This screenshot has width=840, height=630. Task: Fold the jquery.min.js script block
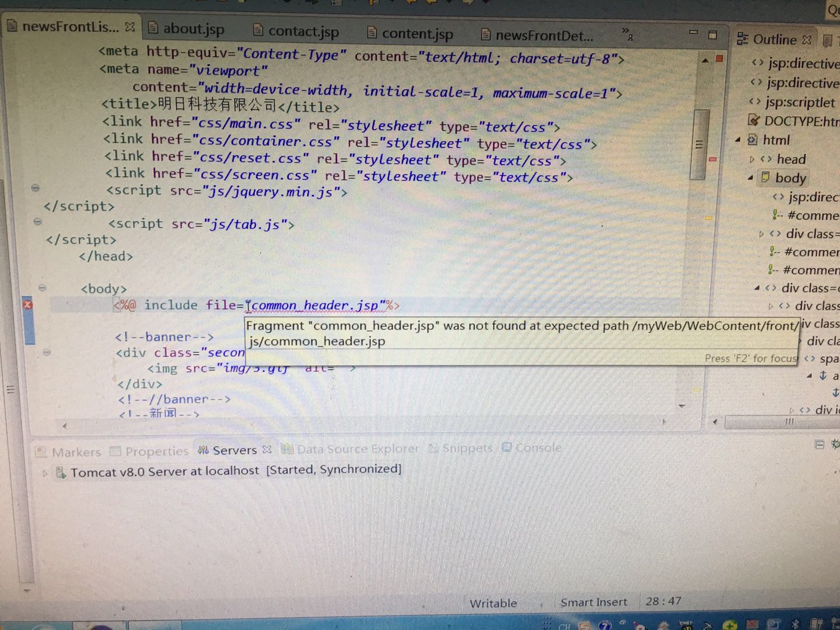coord(36,188)
